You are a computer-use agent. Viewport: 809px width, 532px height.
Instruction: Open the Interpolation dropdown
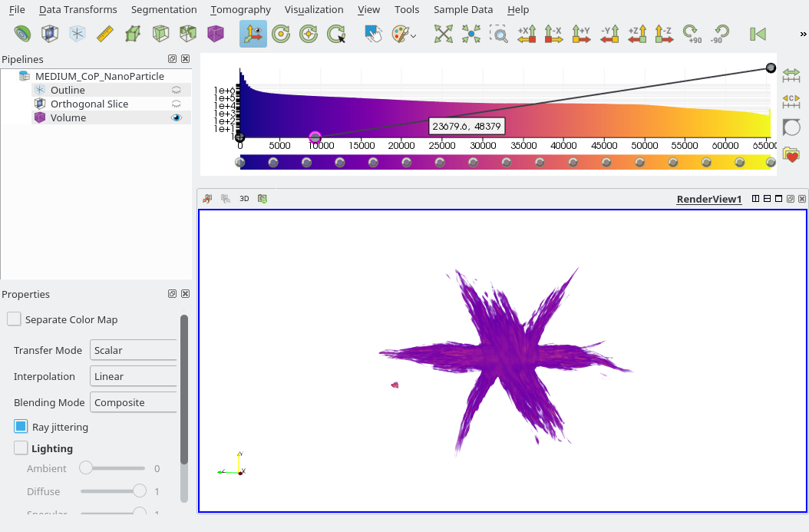133,376
